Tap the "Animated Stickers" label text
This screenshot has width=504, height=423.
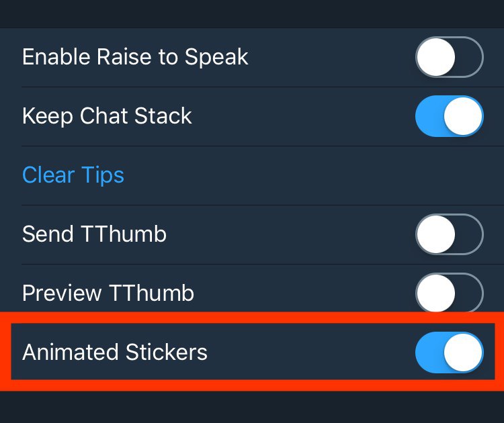(115, 352)
